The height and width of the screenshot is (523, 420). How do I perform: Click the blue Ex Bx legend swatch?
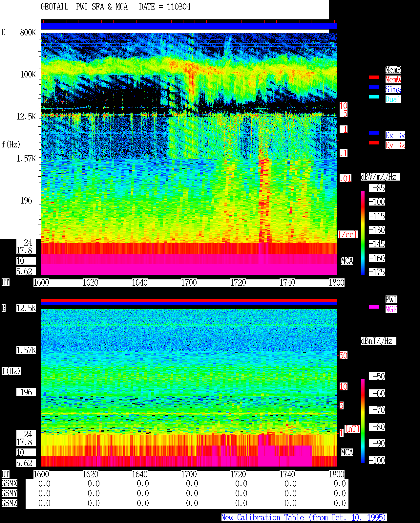pyautogui.click(x=374, y=133)
